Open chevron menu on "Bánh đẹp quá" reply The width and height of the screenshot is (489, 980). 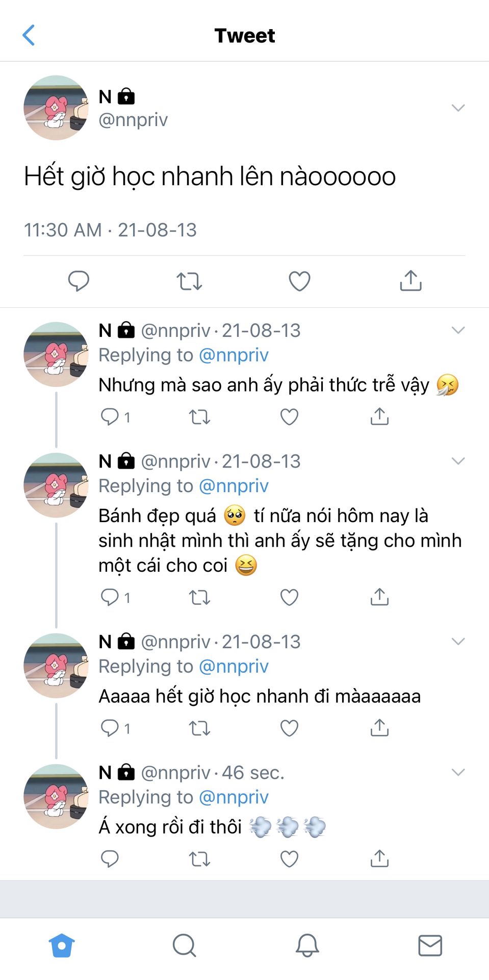tap(458, 461)
